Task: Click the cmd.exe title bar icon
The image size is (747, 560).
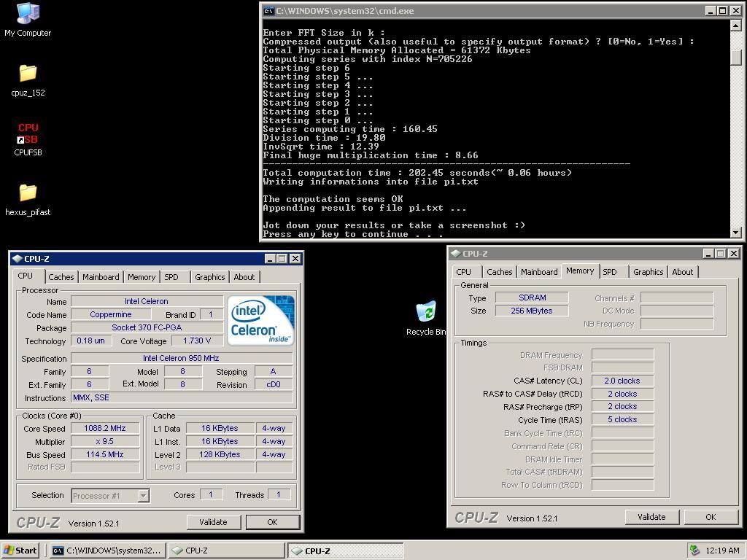Action: 268,10
